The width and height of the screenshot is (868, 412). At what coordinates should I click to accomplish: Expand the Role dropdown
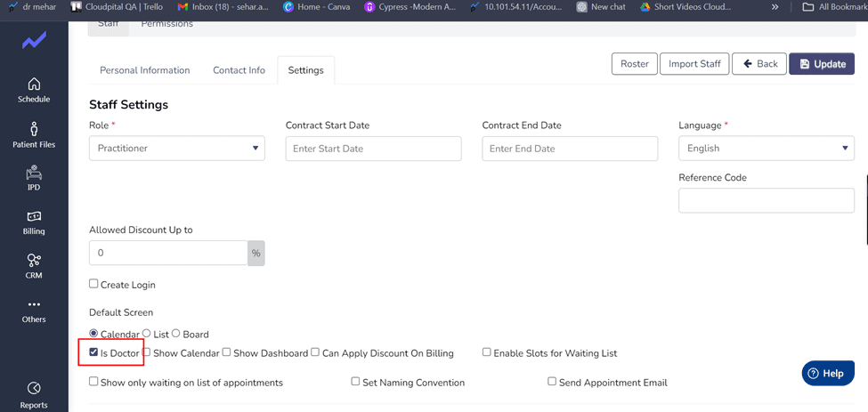click(177, 149)
